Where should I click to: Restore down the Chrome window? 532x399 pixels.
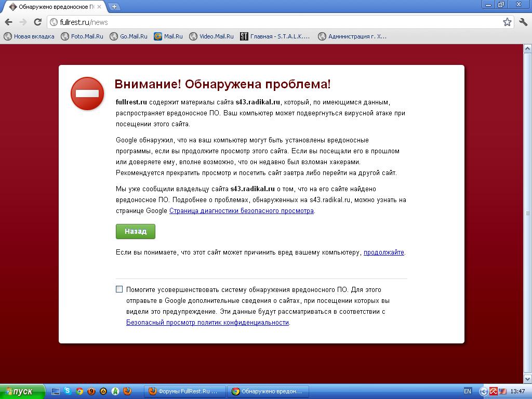tap(501, 5)
